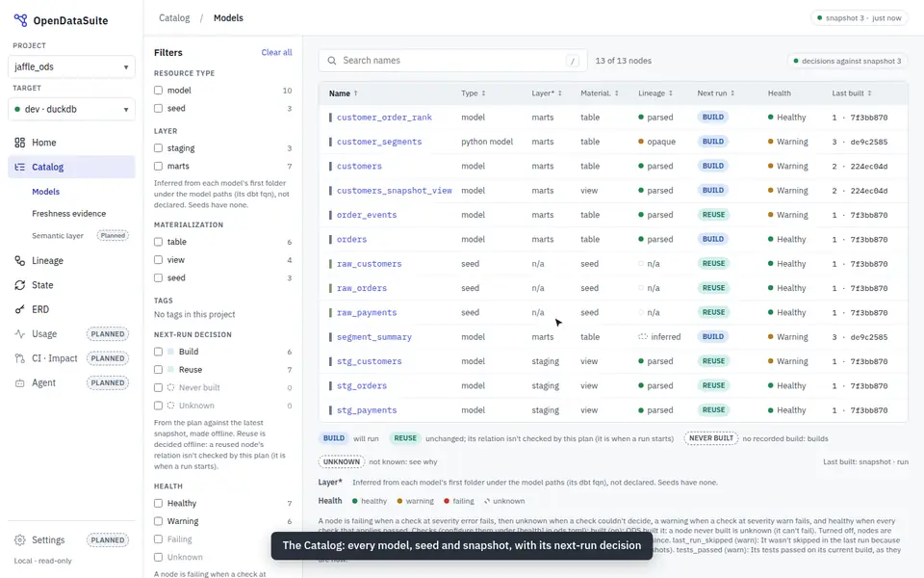This screenshot has height=578, width=924.
Task: Click the Usage pulse icon in sidebar
Action: [20, 334]
